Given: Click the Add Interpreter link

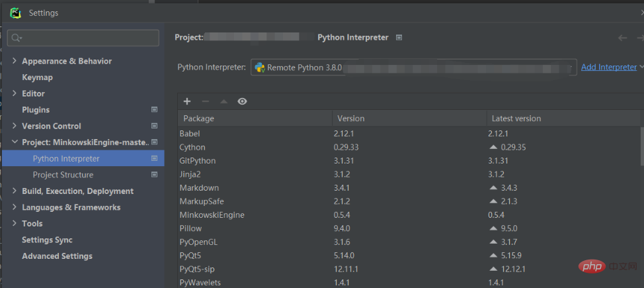Looking at the screenshot, I should [608, 67].
